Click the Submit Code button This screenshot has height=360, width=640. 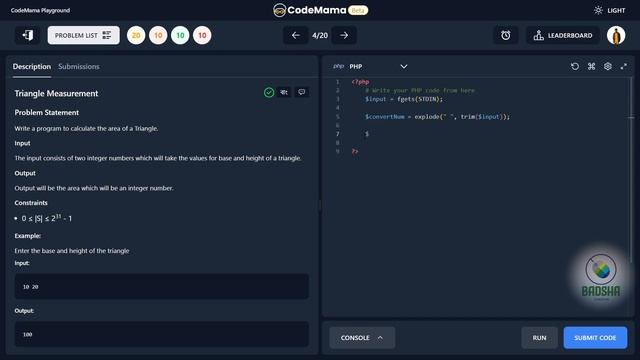pyautogui.click(x=595, y=338)
